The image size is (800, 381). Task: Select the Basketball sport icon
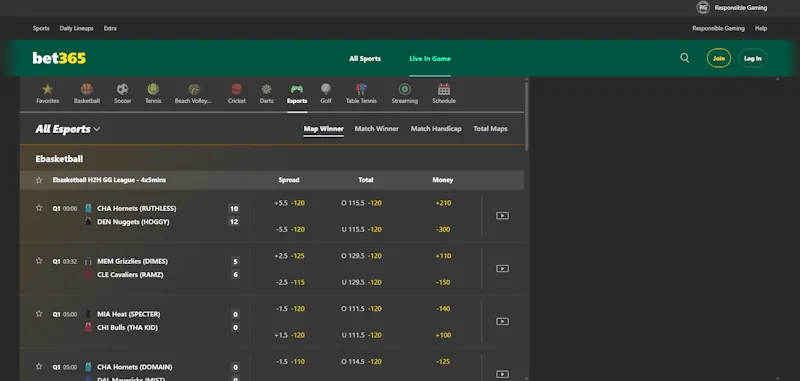click(x=87, y=90)
